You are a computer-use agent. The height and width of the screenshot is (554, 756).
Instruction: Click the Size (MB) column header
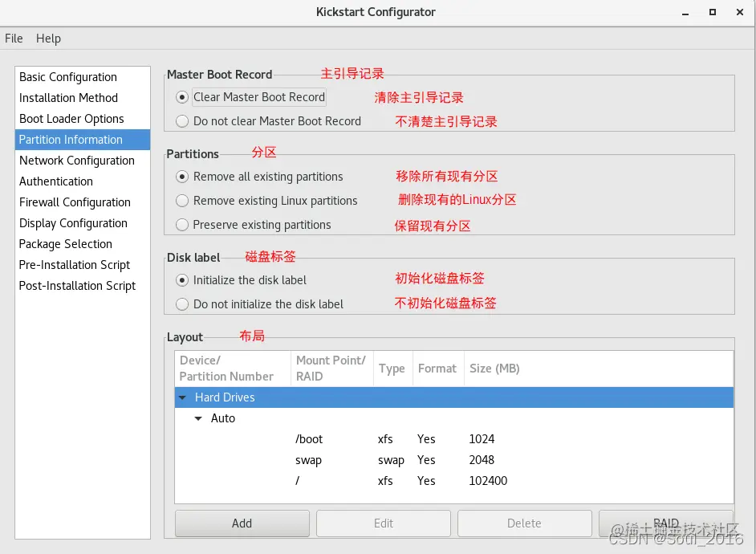[599, 369]
